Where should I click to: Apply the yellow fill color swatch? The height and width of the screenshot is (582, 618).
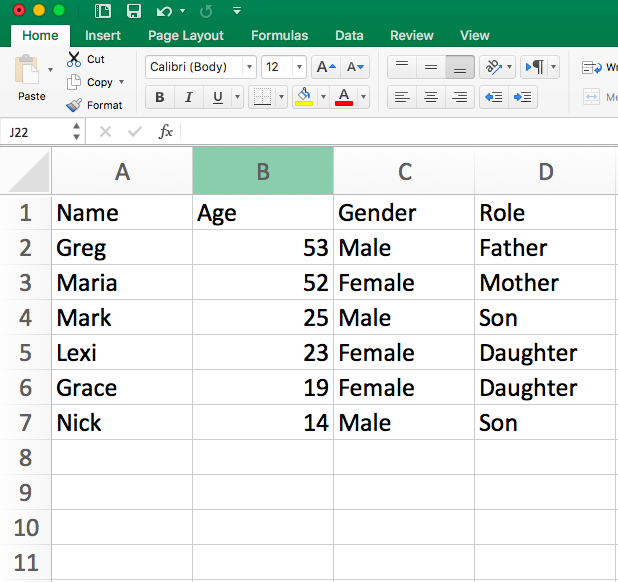click(304, 97)
